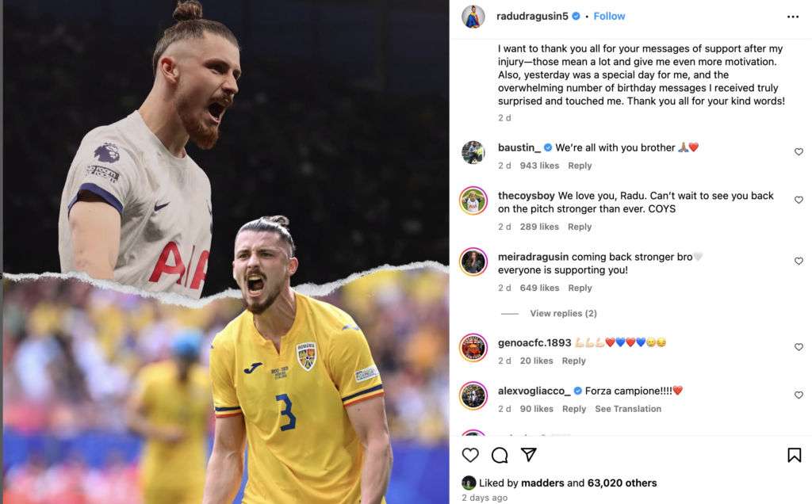
Task: Open meiradragusin profile avatar
Action: coord(473,262)
